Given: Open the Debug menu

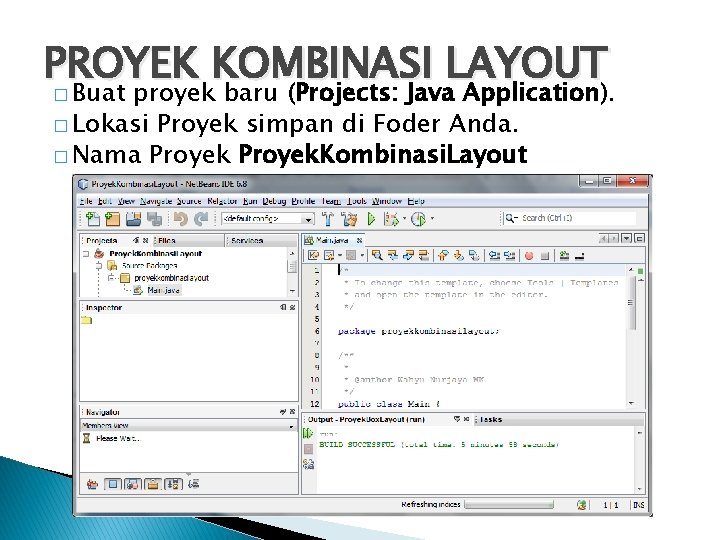Looking at the screenshot, I should [x=274, y=201].
